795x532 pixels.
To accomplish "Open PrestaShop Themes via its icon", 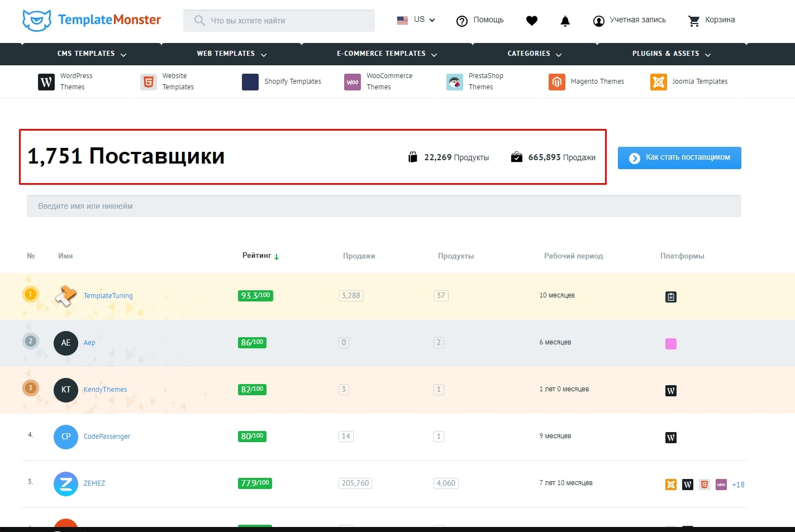I will [x=454, y=82].
